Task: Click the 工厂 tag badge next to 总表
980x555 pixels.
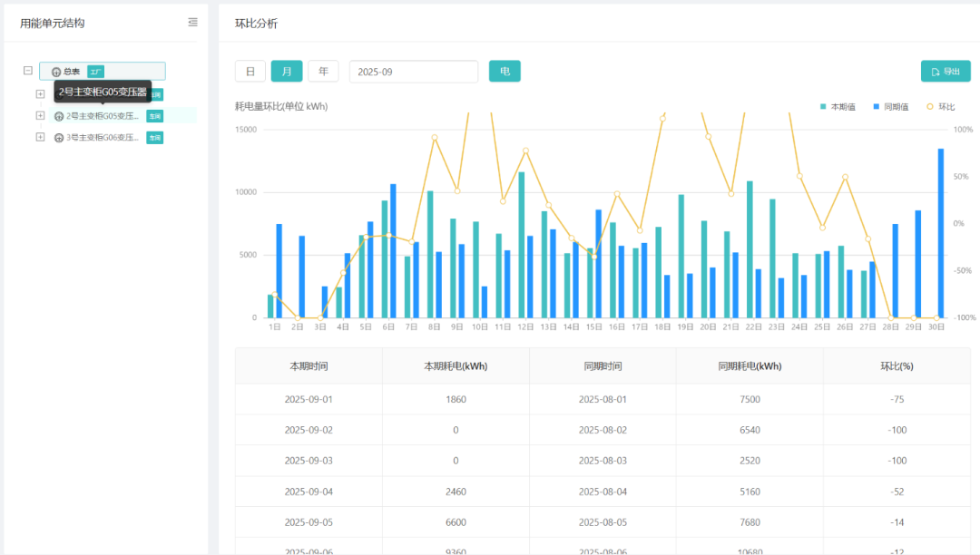Action: [95, 72]
